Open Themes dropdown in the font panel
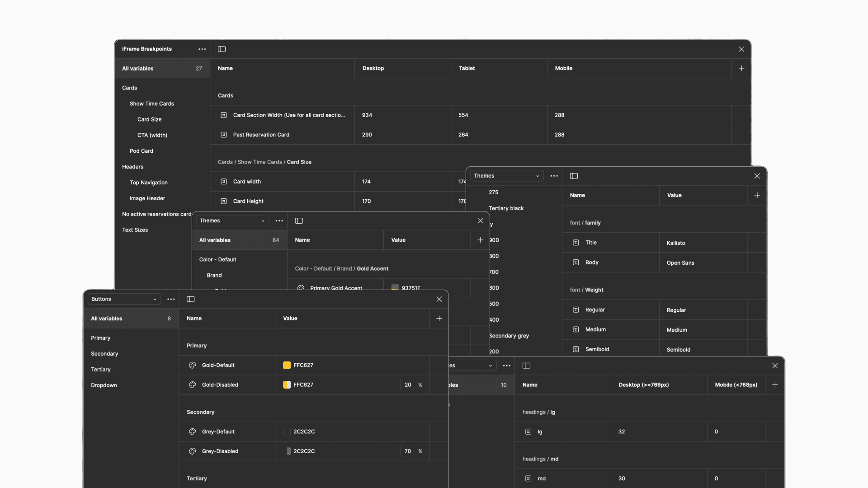 (x=506, y=176)
